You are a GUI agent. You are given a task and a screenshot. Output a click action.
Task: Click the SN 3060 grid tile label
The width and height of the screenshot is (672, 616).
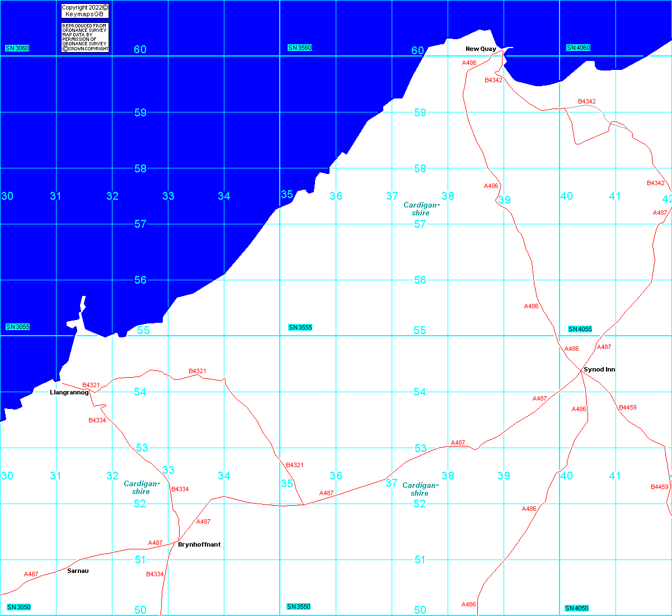(17, 48)
